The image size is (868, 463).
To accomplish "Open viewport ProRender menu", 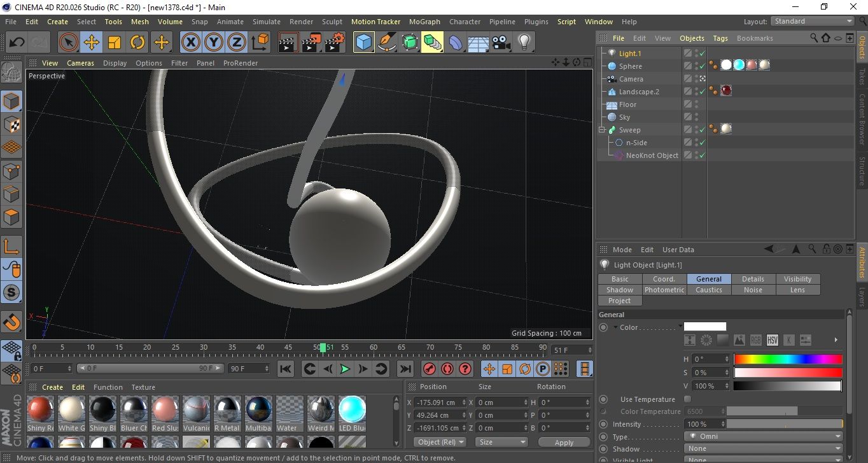I will [x=241, y=63].
